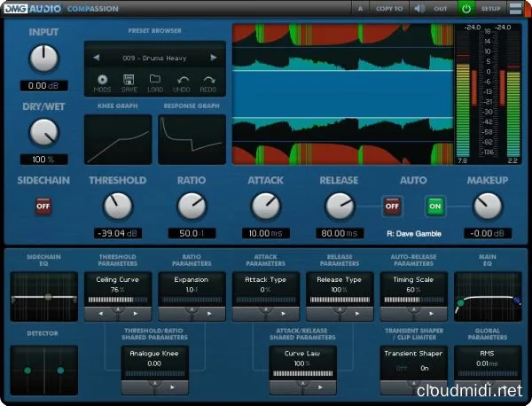The height and width of the screenshot is (406, 532).
Task: Click the Threshold knob
Action: pyautogui.click(x=117, y=207)
